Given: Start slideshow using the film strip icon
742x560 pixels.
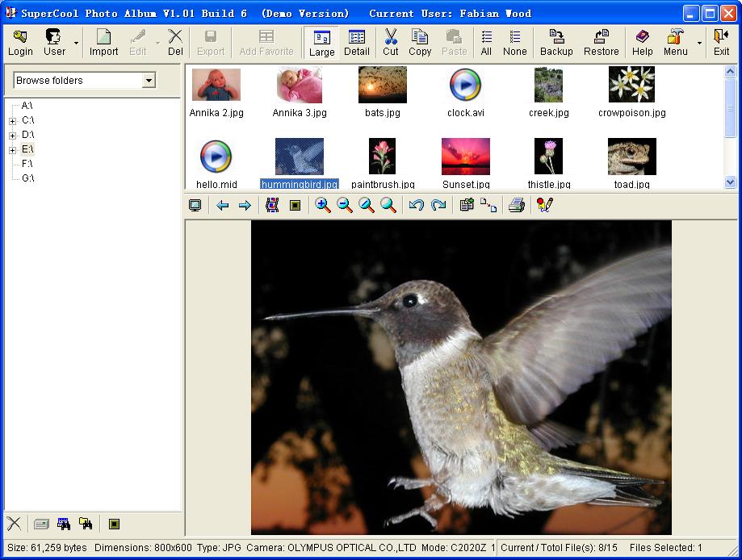Looking at the screenshot, I should point(272,206).
